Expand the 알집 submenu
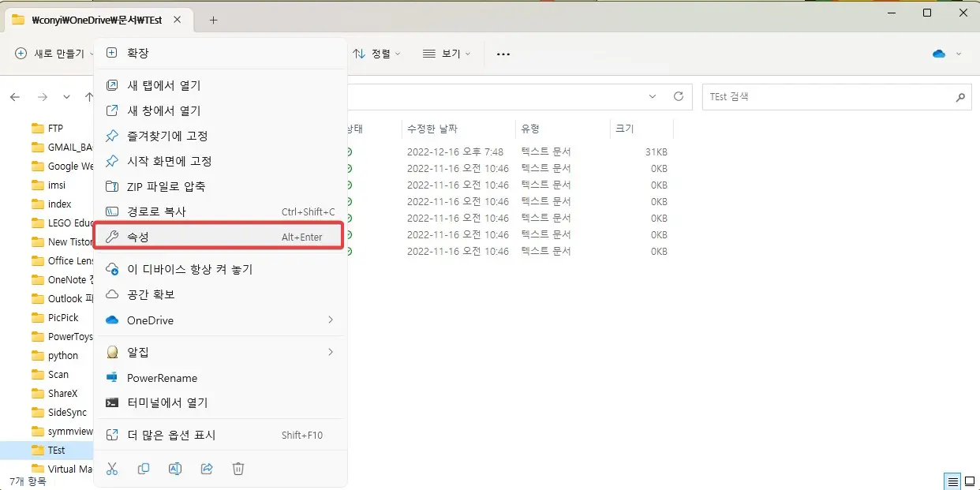Image resolution: width=980 pixels, height=490 pixels. click(220, 352)
